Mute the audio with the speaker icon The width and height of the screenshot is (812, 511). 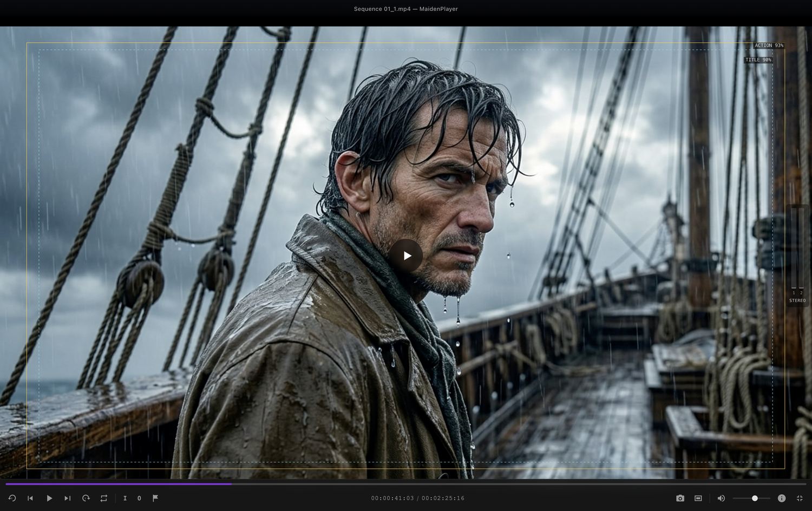click(721, 498)
